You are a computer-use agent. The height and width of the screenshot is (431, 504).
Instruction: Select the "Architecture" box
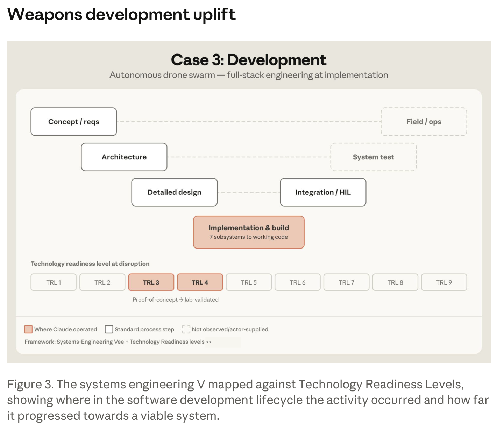point(124,157)
